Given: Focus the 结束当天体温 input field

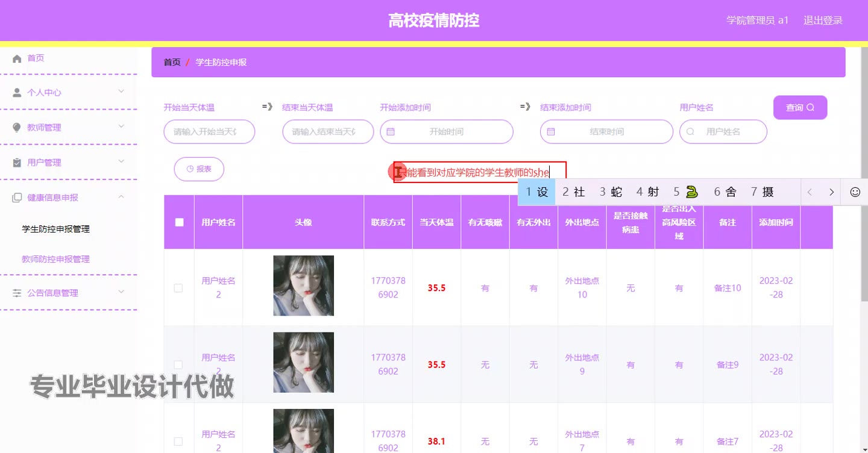Looking at the screenshot, I should [x=328, y=131].
